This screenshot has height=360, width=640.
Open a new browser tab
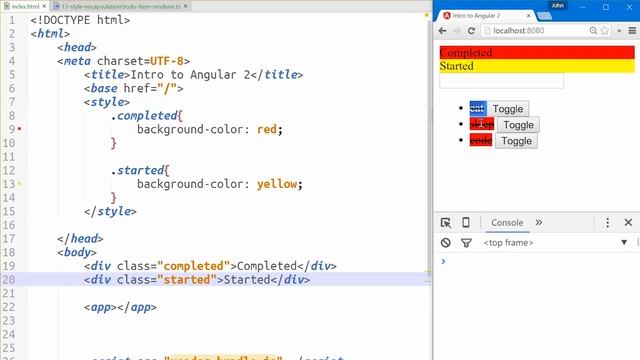click(544, 16)
